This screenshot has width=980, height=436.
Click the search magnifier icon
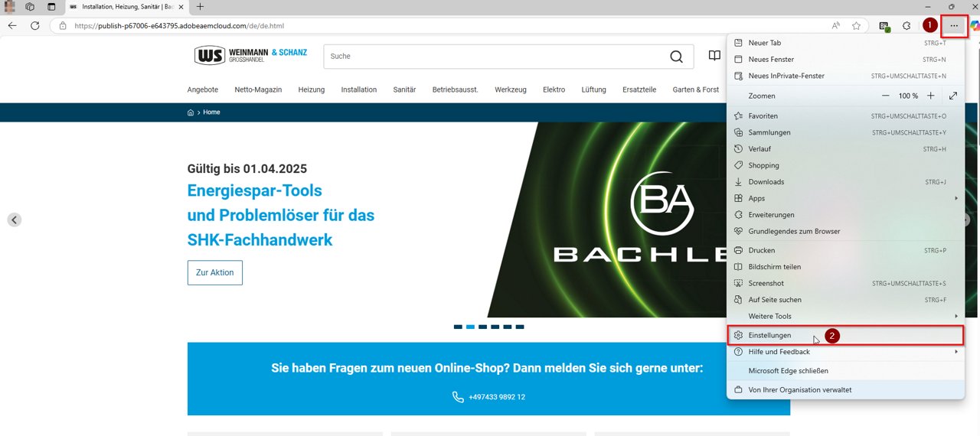[x=676, y=57]
